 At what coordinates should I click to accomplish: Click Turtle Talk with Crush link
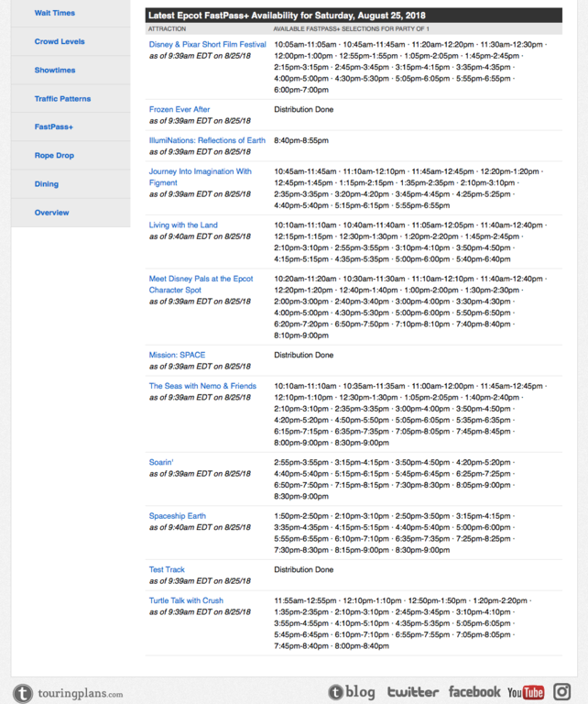coord(186,600)
